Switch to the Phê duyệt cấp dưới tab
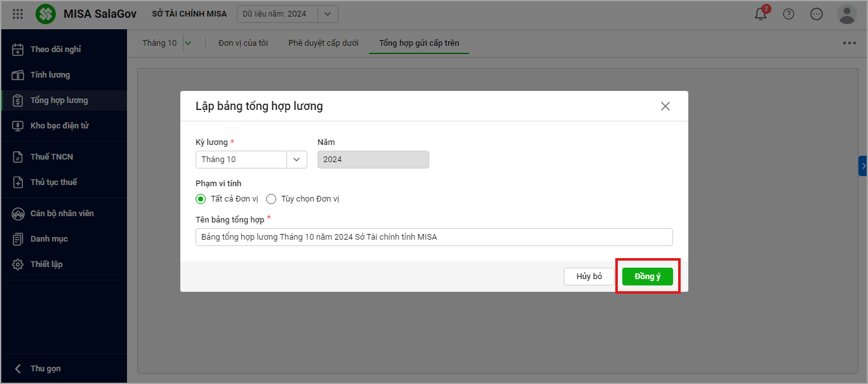868x384 pixels. pyautogui.click(x=323, y=43)
